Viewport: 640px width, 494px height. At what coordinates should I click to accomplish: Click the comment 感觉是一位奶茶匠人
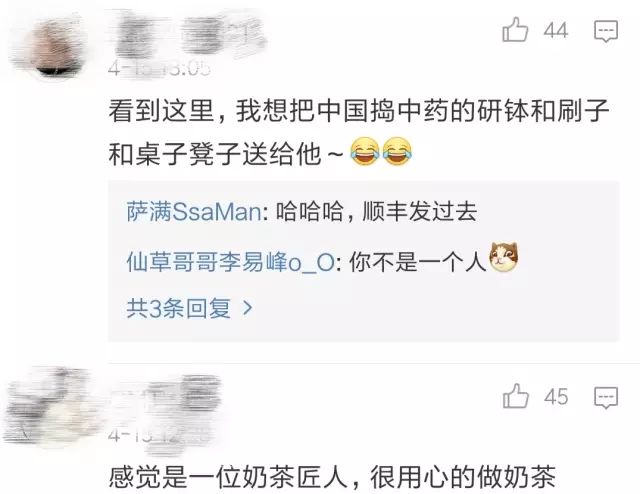(332, 477)
